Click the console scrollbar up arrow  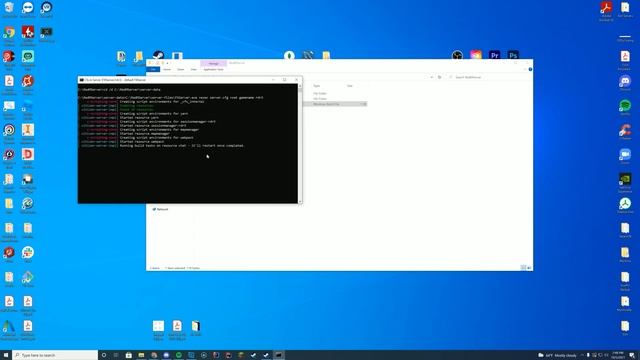(x=300, y=86)
